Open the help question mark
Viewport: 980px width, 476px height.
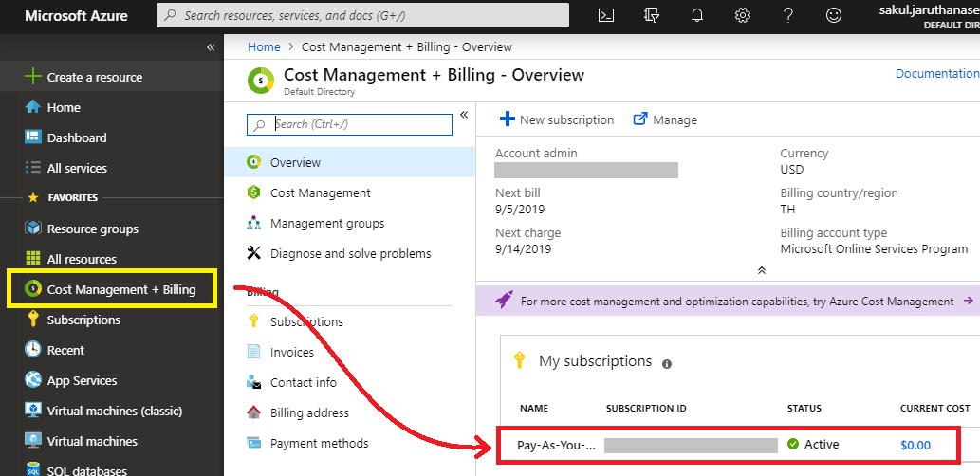[788, 15]
